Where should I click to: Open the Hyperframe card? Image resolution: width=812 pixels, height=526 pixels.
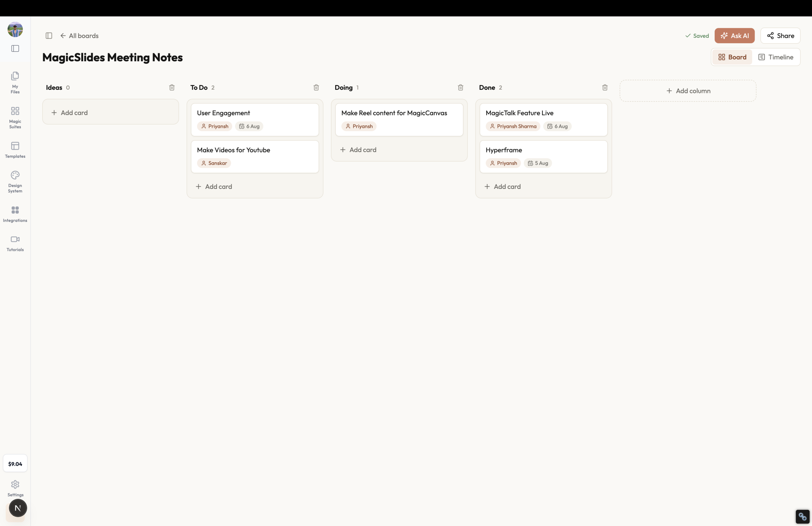pos(543,156)
